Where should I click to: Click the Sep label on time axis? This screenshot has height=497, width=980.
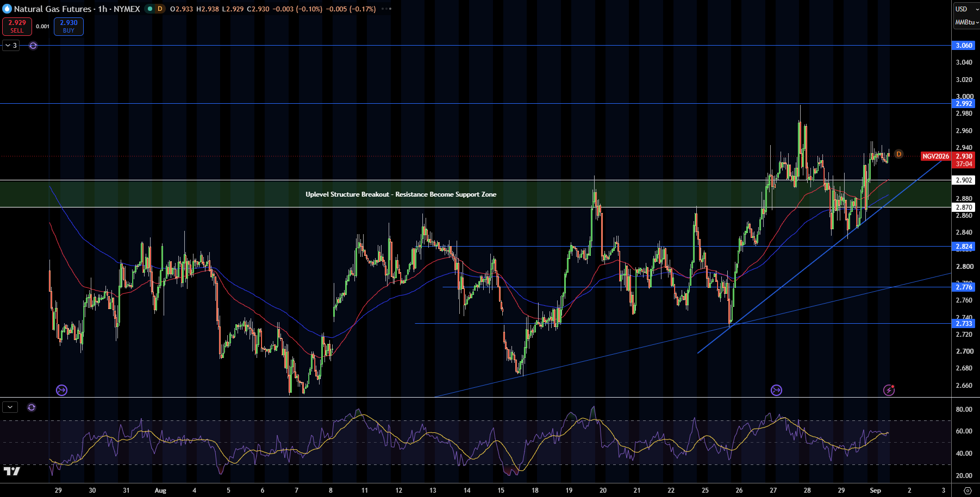(875, 490)
